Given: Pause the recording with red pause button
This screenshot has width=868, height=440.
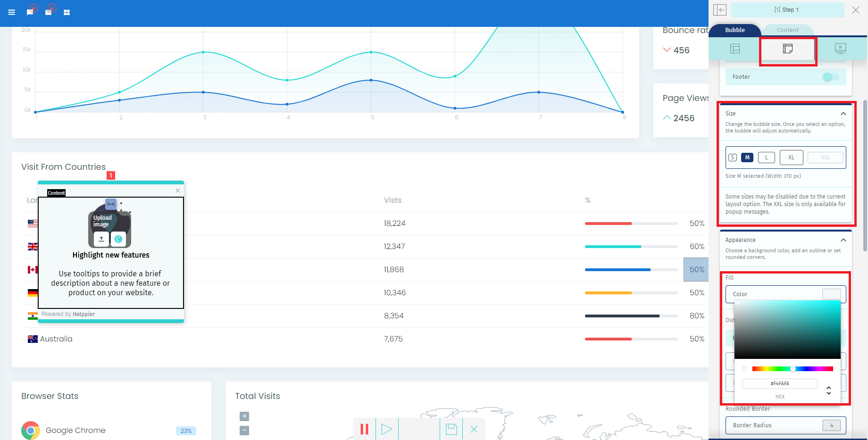Looking at the screenshot, I should (364, 429).
